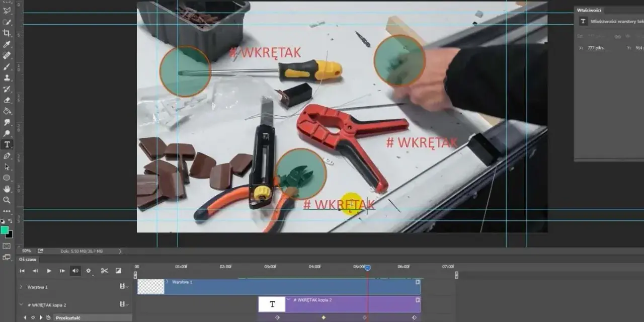The image size is (644, 322).
Task: Click the work area start handle
Action: [135, 275]
